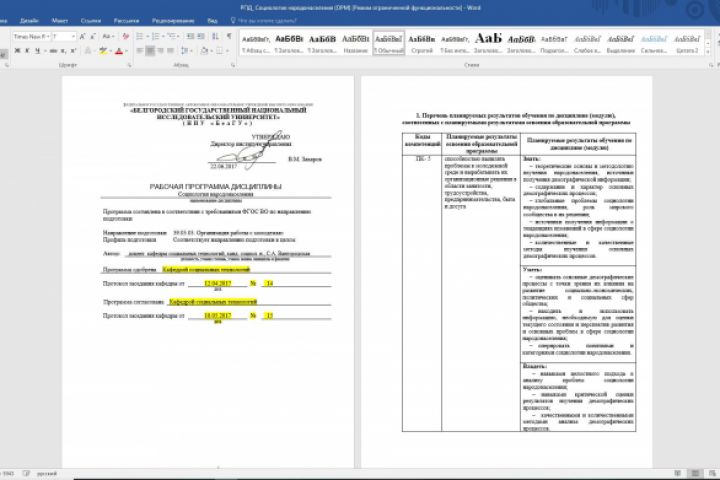Viewport: 720px width, 480px height.
Task: Center align text
Action: (x=150, y=51)
